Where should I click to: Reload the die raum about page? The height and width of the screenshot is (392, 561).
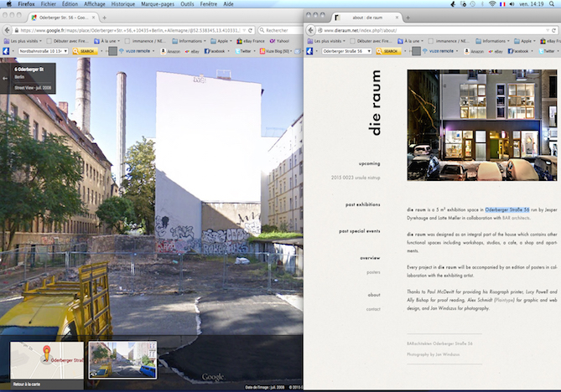click(553, 30)
